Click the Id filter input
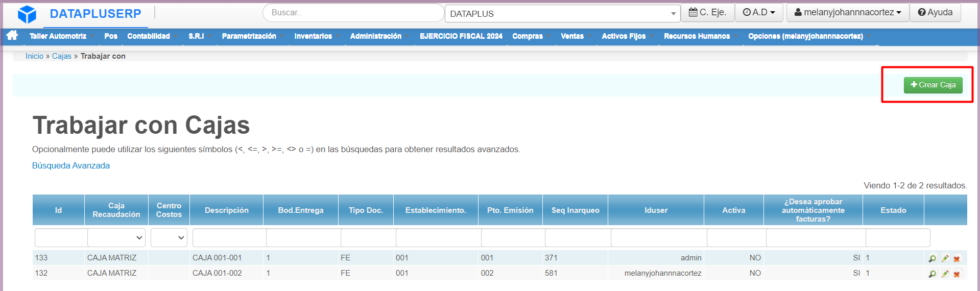 [61, 238]
